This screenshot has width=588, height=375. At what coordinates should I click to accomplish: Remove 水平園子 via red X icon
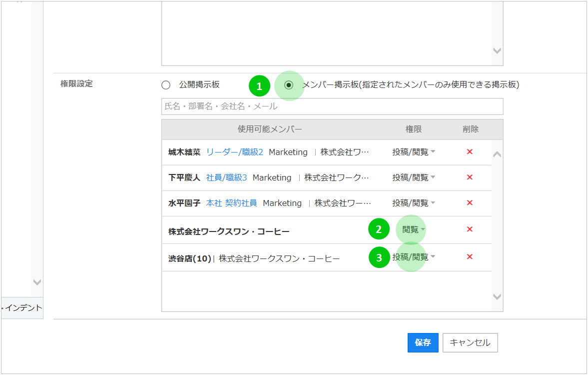[470, 203]
